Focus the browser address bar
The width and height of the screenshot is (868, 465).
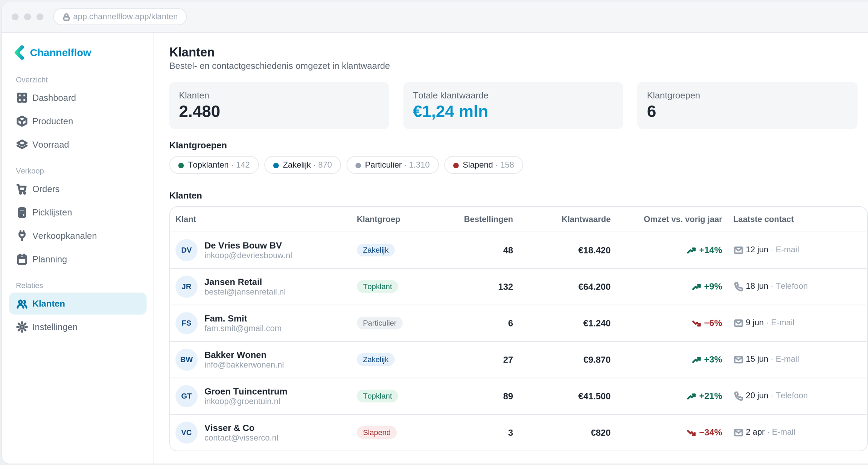point(120,17)
